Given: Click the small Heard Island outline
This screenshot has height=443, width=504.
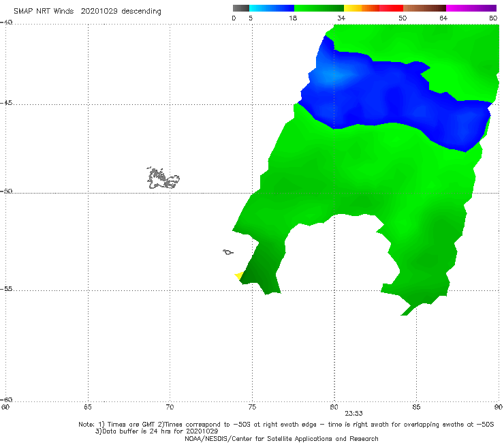Looking at the screenshot, I should 228,252.
